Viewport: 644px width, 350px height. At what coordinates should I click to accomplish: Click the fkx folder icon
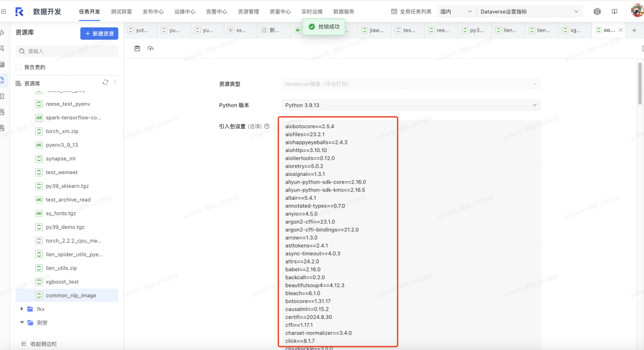pyautogui.click(x=30, y=309)
